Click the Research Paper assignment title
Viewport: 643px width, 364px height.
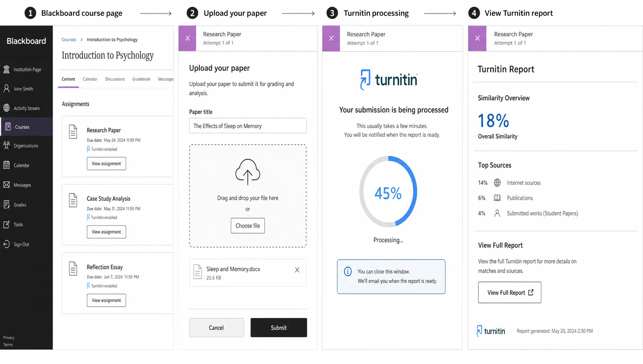[x=104, y=130]
